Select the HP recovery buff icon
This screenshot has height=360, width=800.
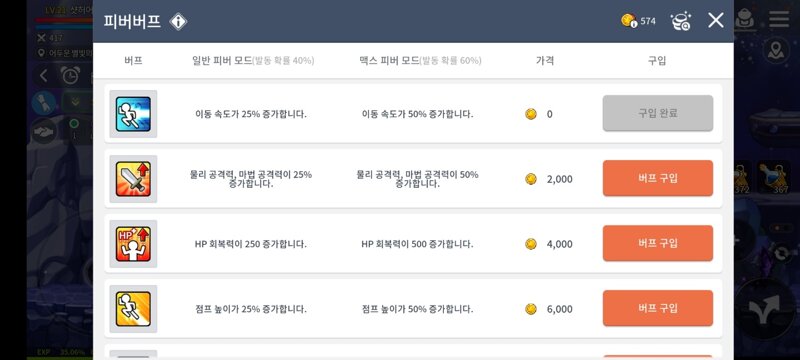(133, 244)
